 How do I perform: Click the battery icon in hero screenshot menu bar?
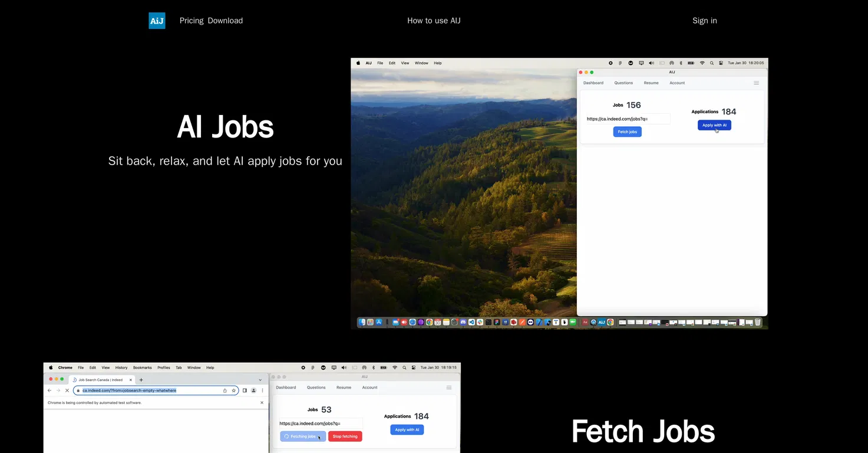tap(691, 63)
